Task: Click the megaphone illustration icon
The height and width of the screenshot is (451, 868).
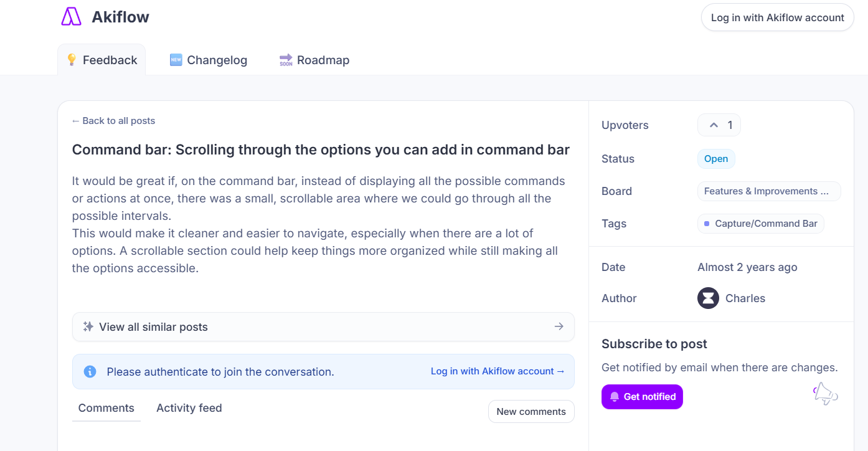Action: 825,394
